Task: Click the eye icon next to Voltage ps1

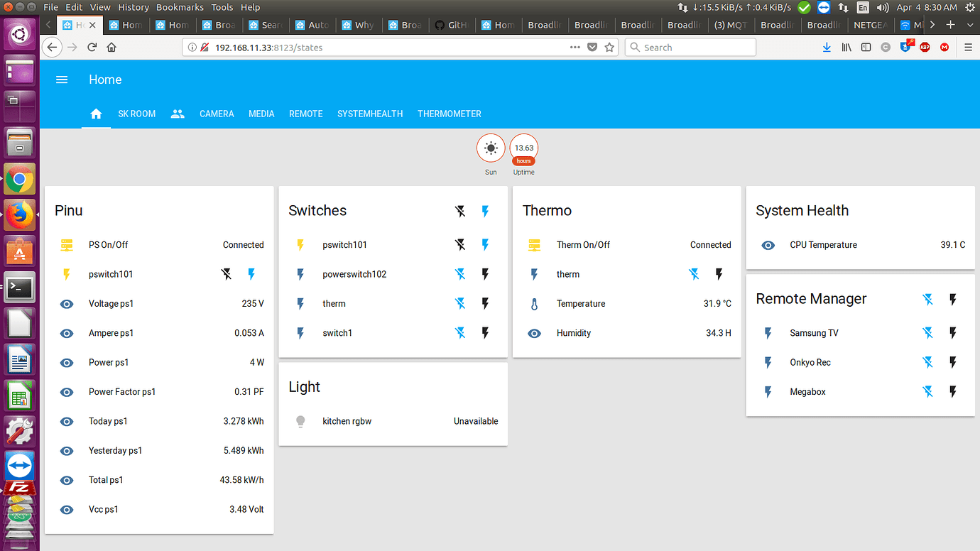Action: [66, 303]
